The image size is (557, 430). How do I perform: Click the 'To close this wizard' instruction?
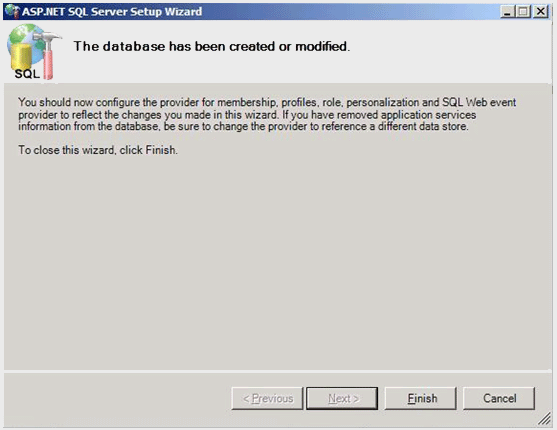(x=98, y=150)
